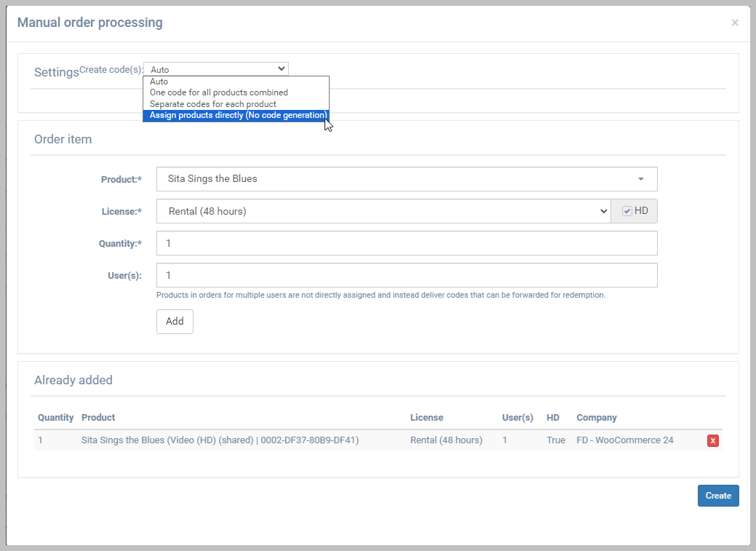Click the FD - WooCommerce 24 company cell
Screen dimensions: 756x551
(624, 440)
